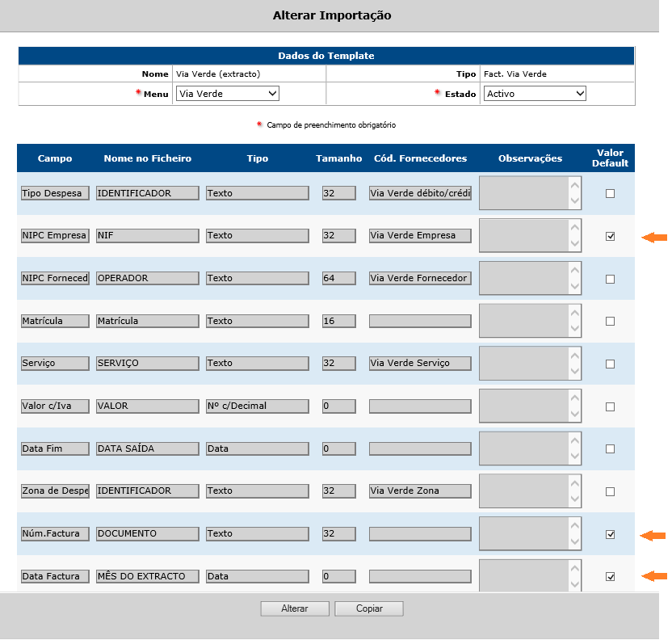Click the VALOR file name field
672x640 pixels.
point(148,406)
